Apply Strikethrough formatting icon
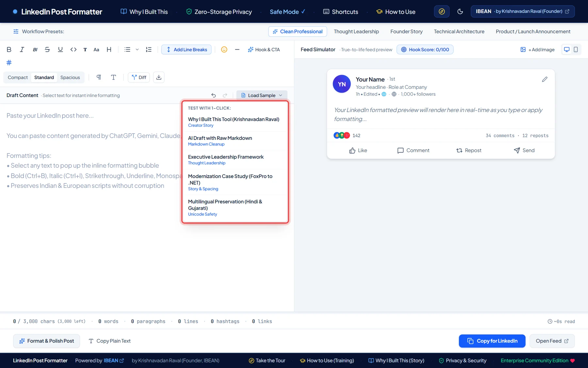588x368 pixels. [x=47, y=50]
